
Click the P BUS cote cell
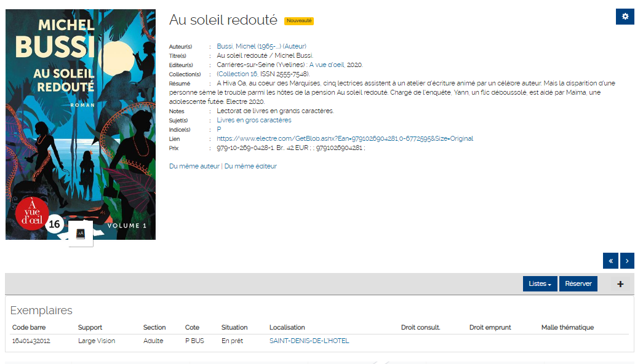[x=194, y=341]
